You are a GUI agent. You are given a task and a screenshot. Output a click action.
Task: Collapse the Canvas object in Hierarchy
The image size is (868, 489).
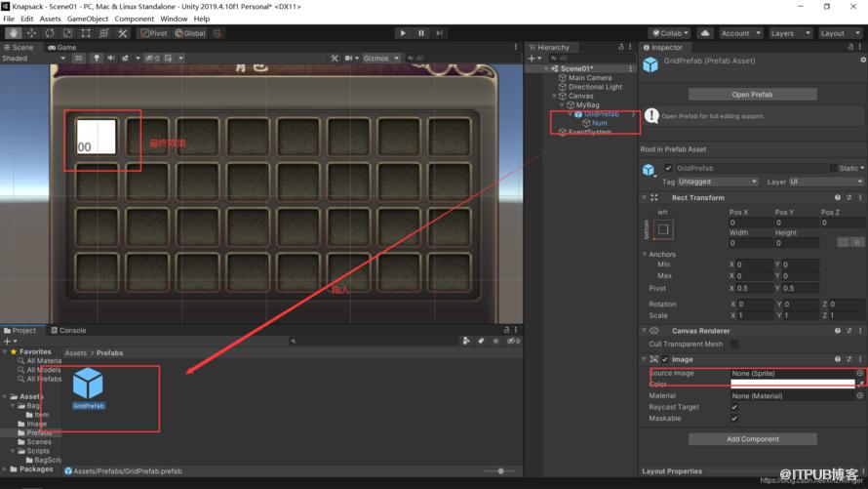[x=554, y=96]
